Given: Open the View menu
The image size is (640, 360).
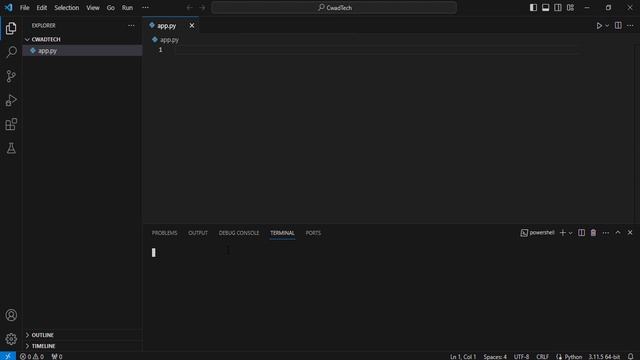Looking at the screenshot, I should click(93, 7).
